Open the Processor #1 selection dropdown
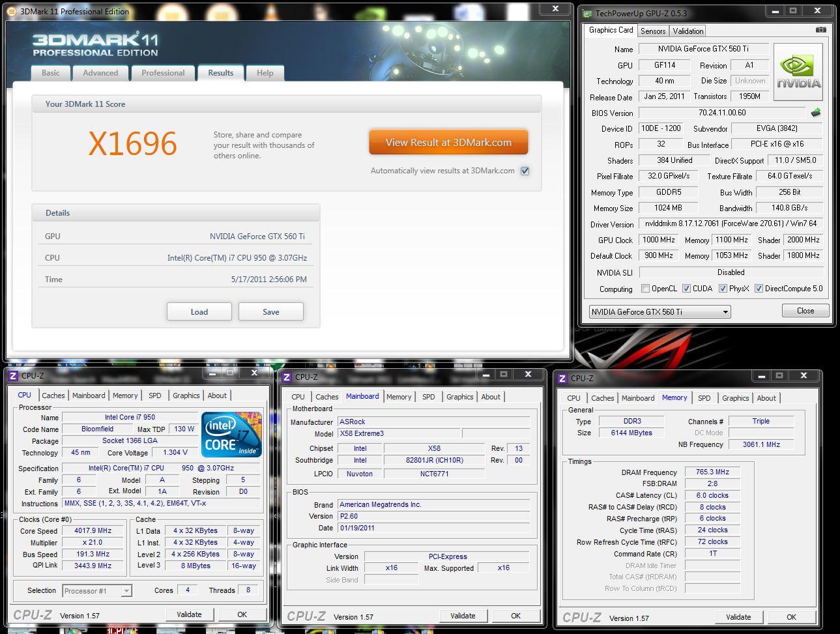This screenshot has width=840, height=634. pyautogui.click(x=97, y=591)
